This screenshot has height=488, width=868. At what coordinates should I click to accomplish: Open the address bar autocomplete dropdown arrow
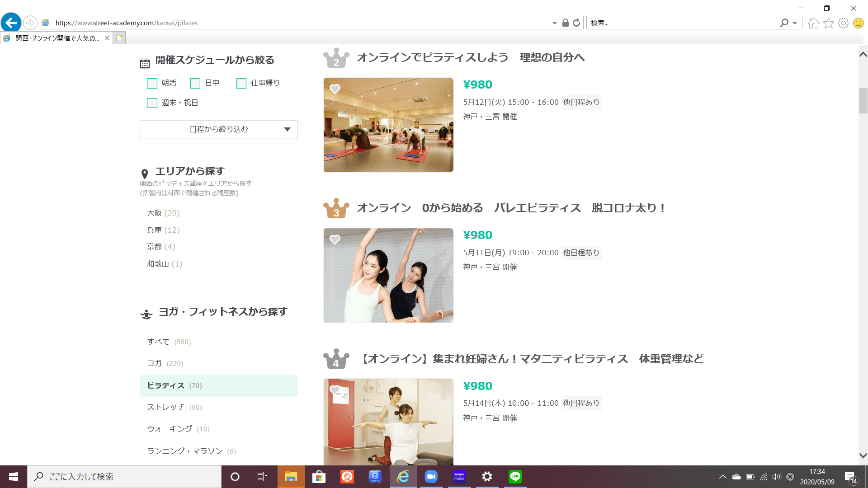[554, 23]
